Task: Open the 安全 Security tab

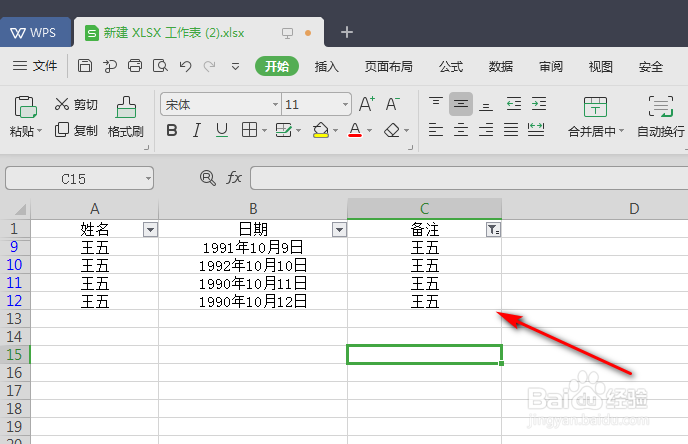Action: tap(651, 67)
